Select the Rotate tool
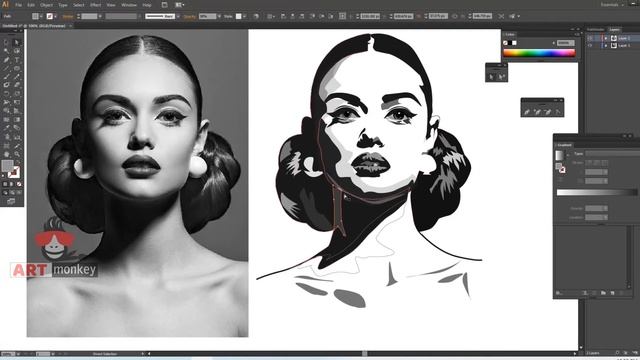The height and width of the screenshot is (360, 640). point(6,93)
